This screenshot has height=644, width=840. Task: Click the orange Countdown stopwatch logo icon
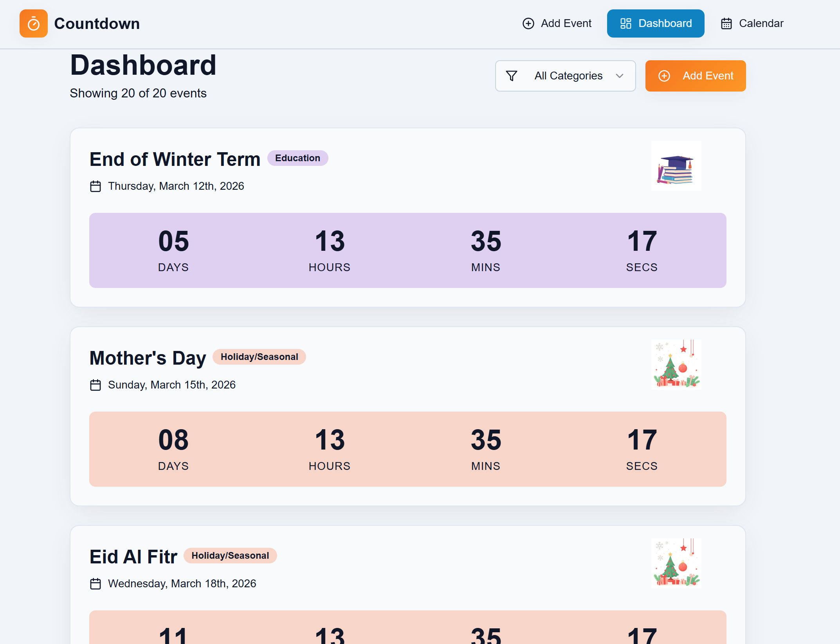point(34,23)
